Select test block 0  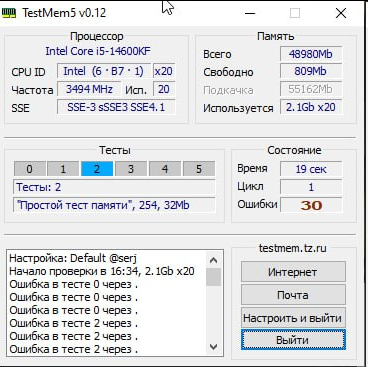pos(30,169)
